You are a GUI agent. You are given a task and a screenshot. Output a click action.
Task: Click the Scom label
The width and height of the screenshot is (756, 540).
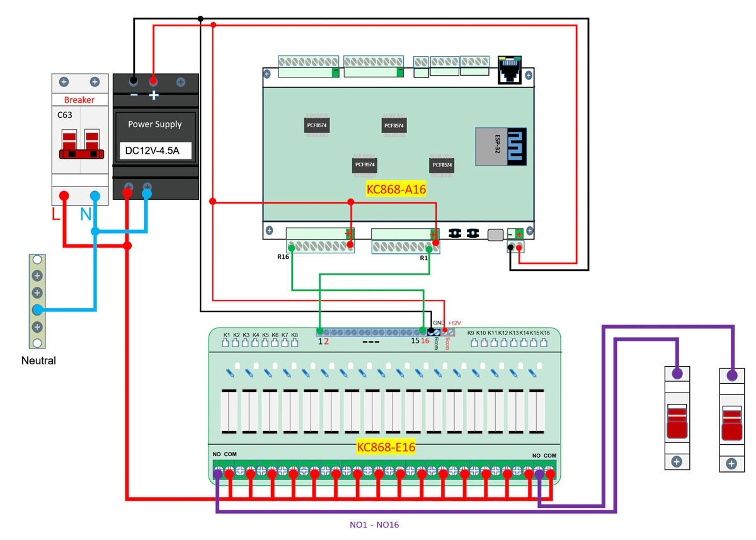(447, 343)
